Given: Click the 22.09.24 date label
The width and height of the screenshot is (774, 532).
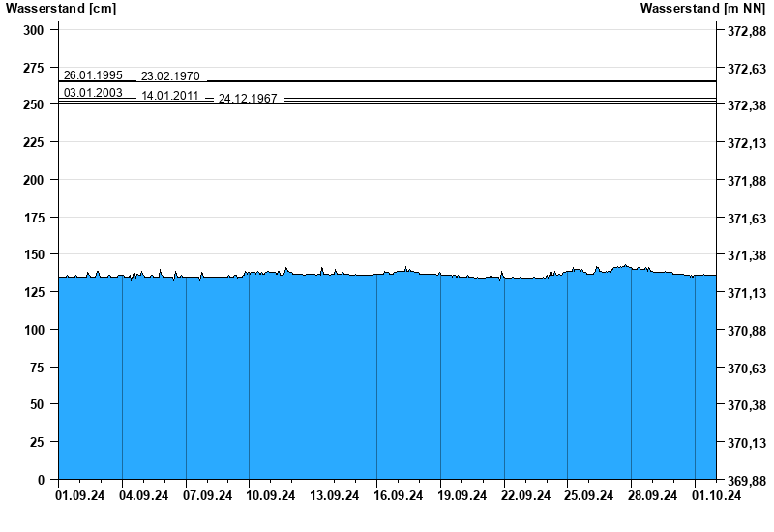Looking at the screenshot, I should coord(525,495).
